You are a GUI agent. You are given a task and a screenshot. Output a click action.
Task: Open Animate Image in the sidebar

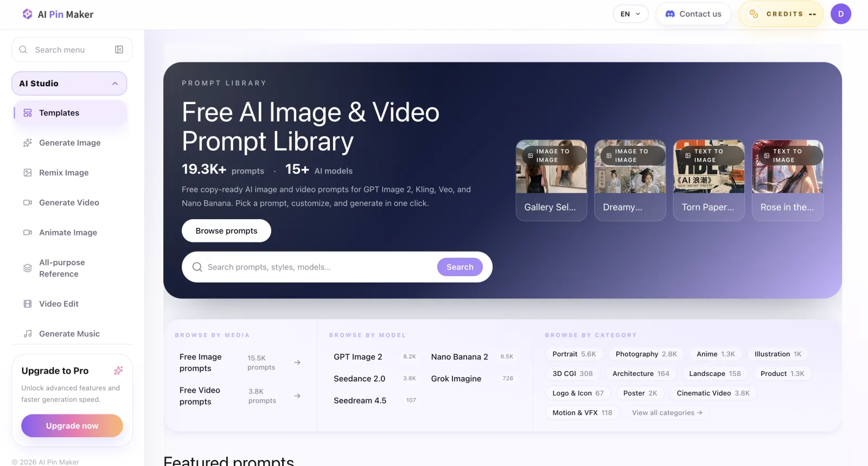tap(71, 232)
